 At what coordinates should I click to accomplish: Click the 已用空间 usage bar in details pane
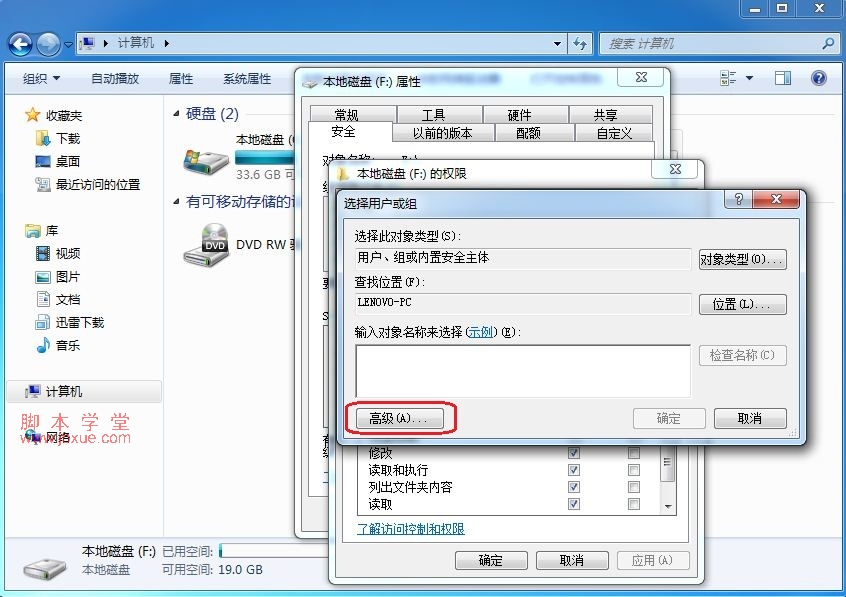click(x=274, y=551)
